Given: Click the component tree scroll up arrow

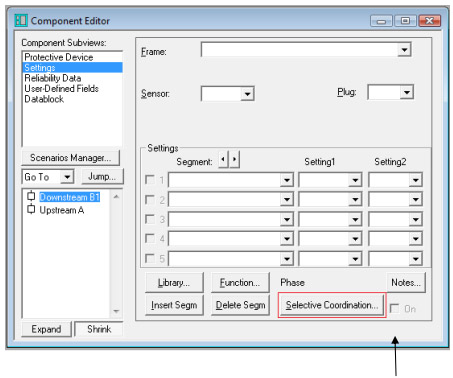Looking at the screenshot, I should pos(116,197).
